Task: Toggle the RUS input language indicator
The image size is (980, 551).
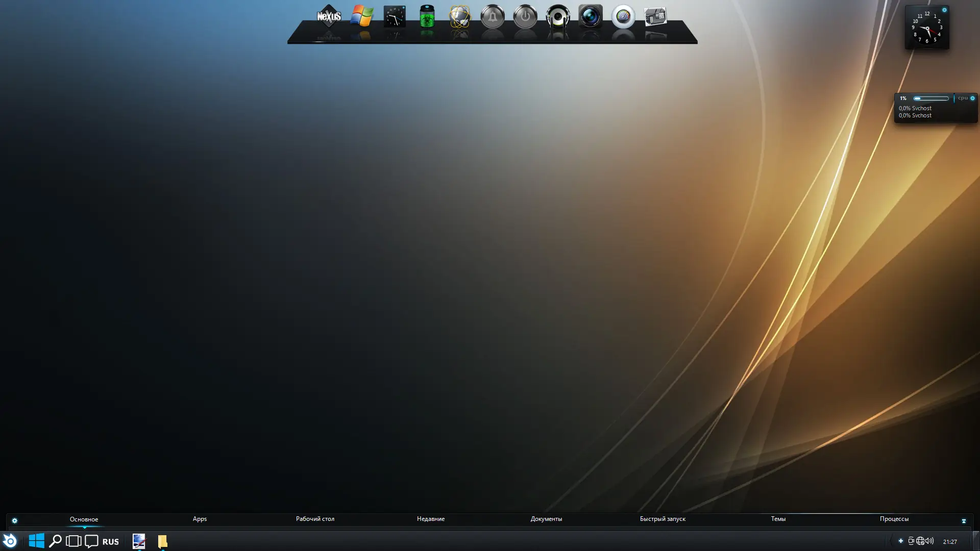Action: (110, 542)
